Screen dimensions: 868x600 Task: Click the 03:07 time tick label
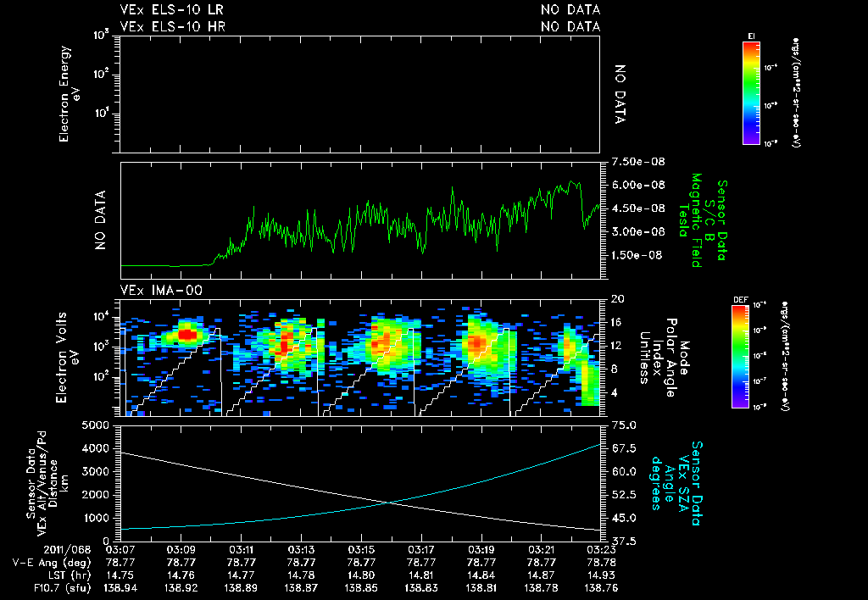point(120,550)
